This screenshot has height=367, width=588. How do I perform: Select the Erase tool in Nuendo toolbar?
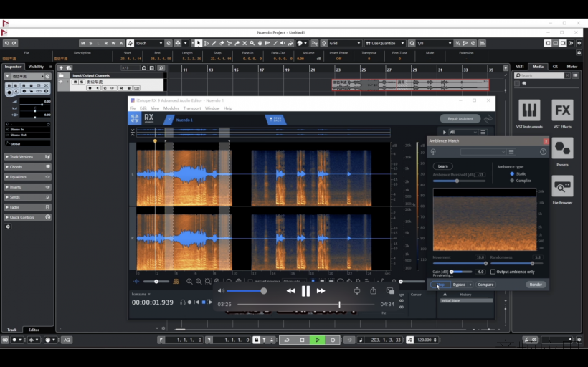(x=222, y=43)
